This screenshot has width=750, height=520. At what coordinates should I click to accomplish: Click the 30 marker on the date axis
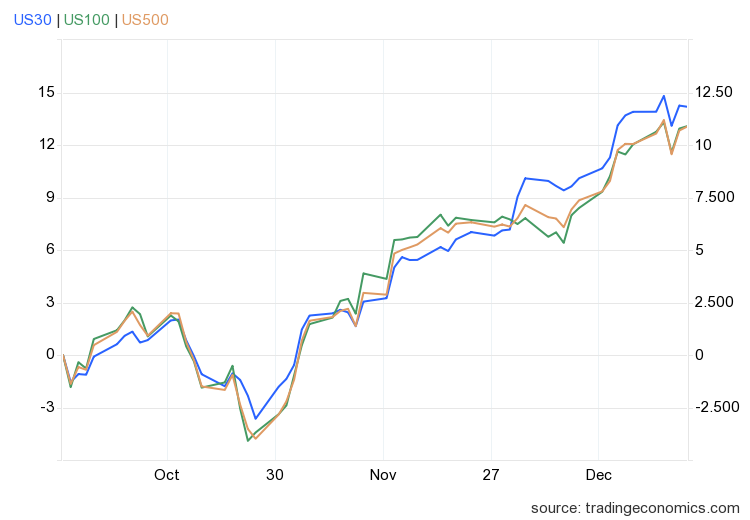275,475
